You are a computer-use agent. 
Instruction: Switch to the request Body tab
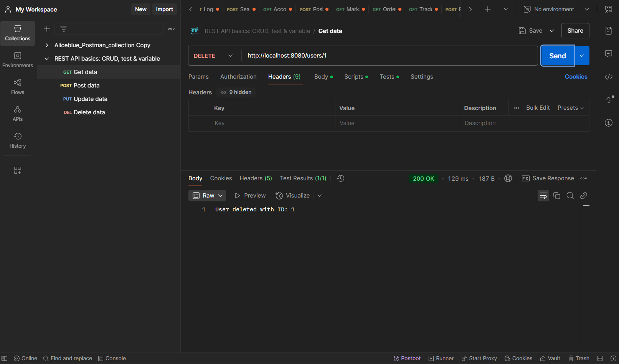point(324,77)
